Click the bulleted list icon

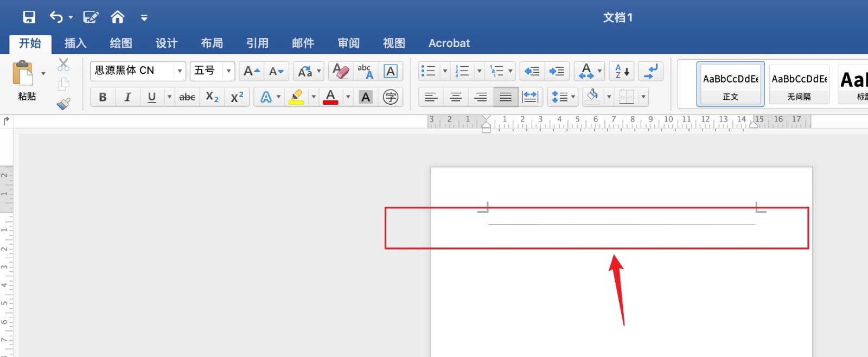(x=429, y=71)
